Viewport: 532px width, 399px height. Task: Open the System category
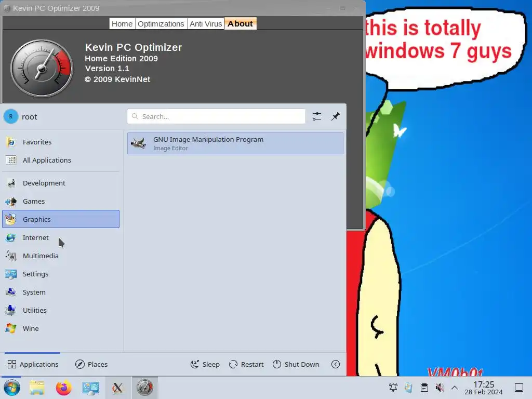pyautogui.click(x=61, y=292)
